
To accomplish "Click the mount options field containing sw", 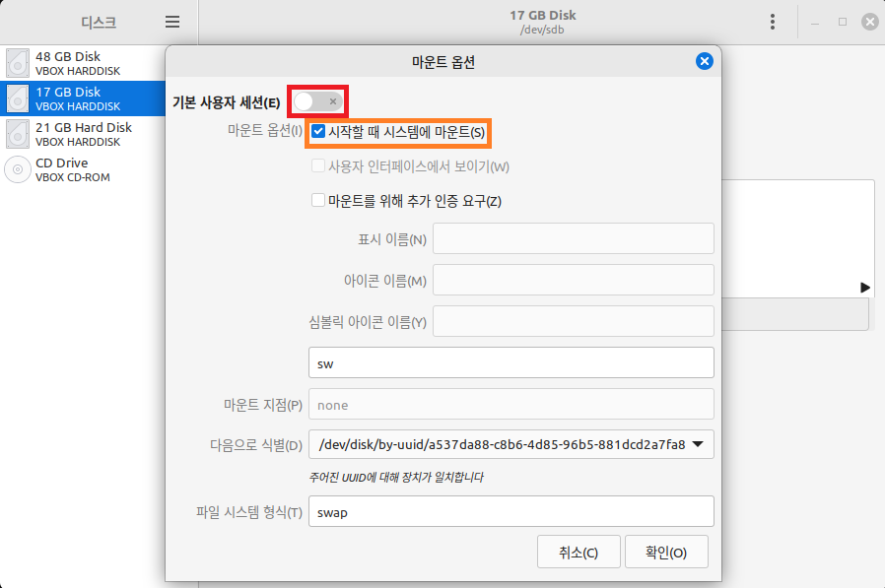I will (x=511, y=362).
